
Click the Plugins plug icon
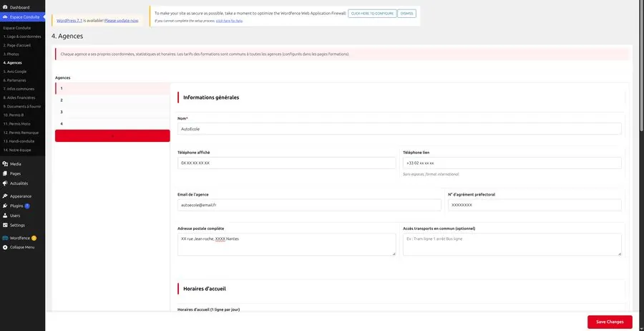pyautogui.click(x=5, y=206)
